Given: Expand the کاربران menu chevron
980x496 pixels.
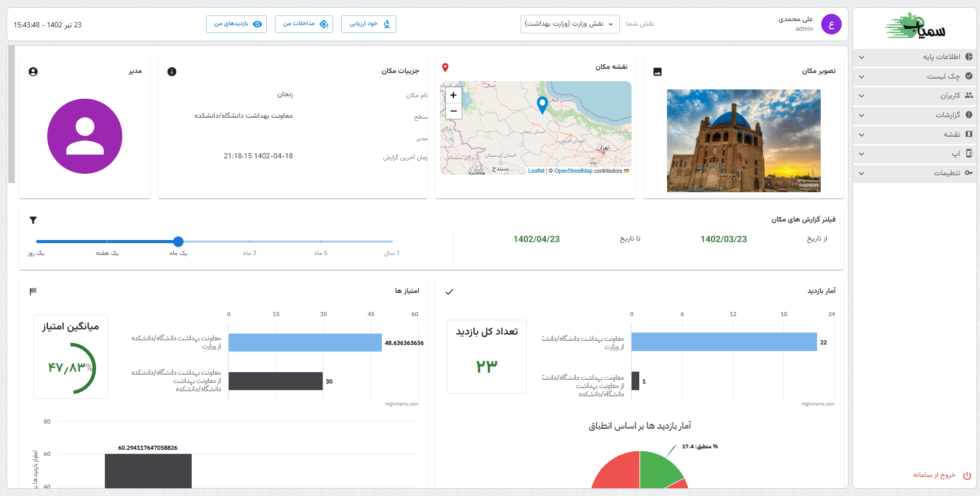Looking at the screenshot, I should (862, 96).
